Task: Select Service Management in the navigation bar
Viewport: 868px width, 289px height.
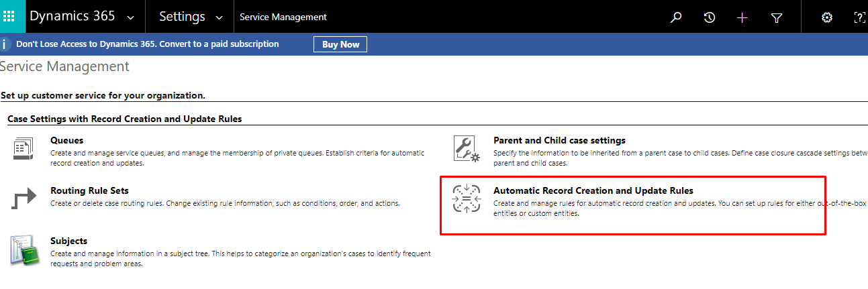Action: point(283,17)
